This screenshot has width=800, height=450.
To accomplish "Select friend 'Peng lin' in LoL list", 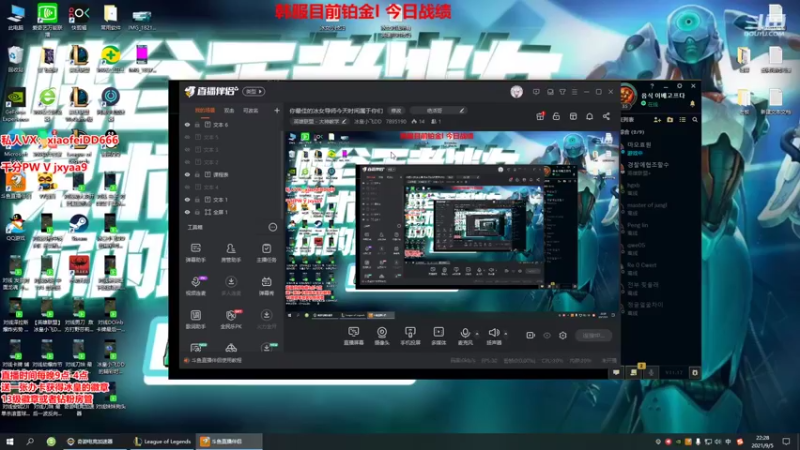I will (659, 228).
